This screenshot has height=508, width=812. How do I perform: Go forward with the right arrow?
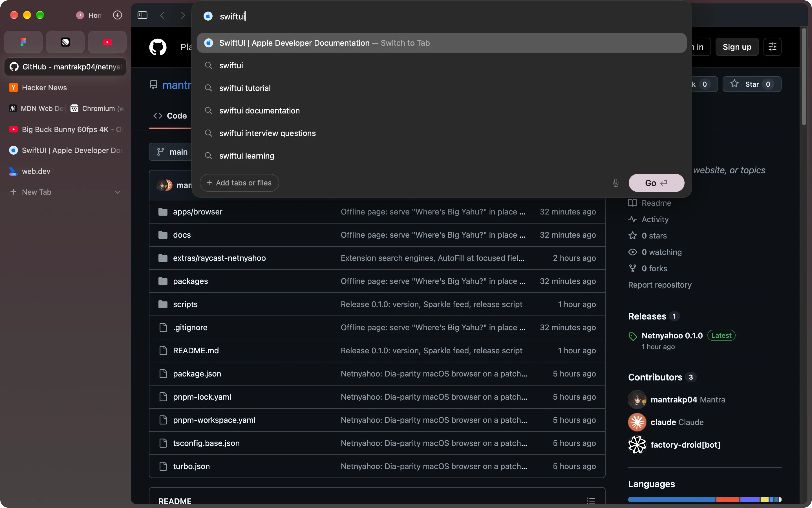point(182,15)
